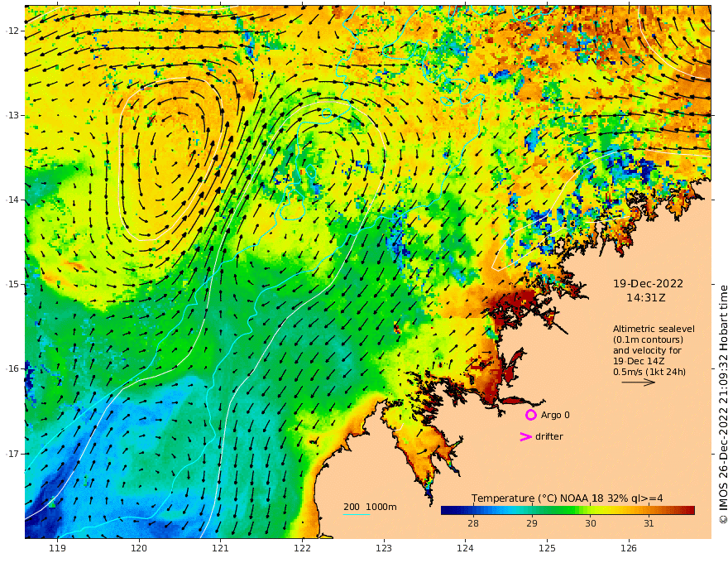The width and height of the screenshot is (728, 563).
Task: Click the longitude '125' axis label
Action: (547, 549)
